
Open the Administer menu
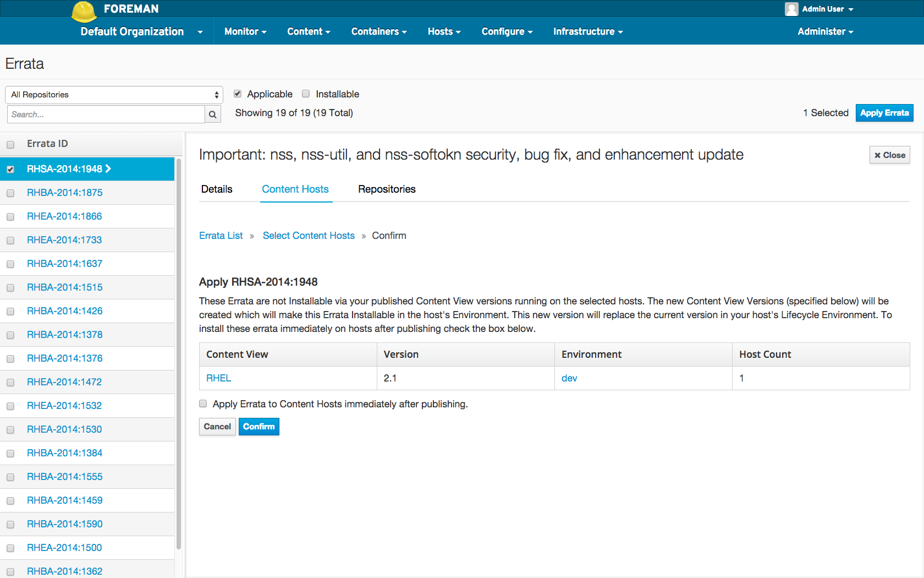pos(826,31)
